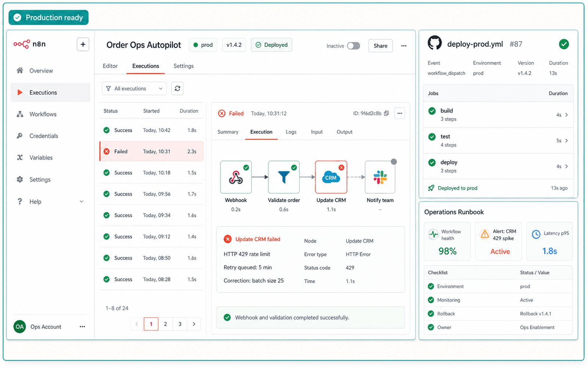The image size is (588, 368).
Task: Click the Deployed status badge
Action: click(x=272, y=45)
